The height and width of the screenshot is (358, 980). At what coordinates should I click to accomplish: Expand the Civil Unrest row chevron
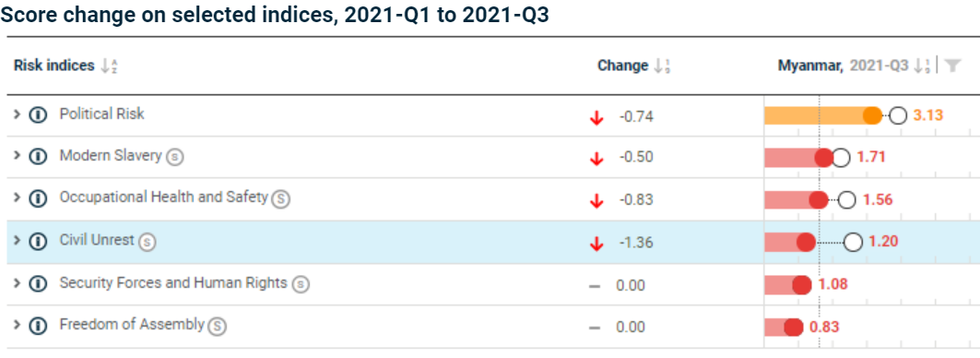point(17,240)
